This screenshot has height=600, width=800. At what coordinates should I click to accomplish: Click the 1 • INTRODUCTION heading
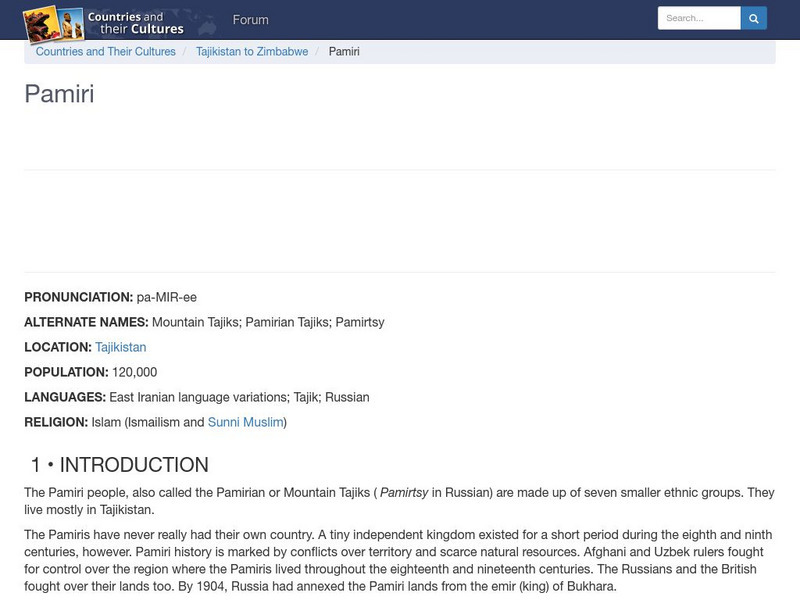[x=119, y=465]
